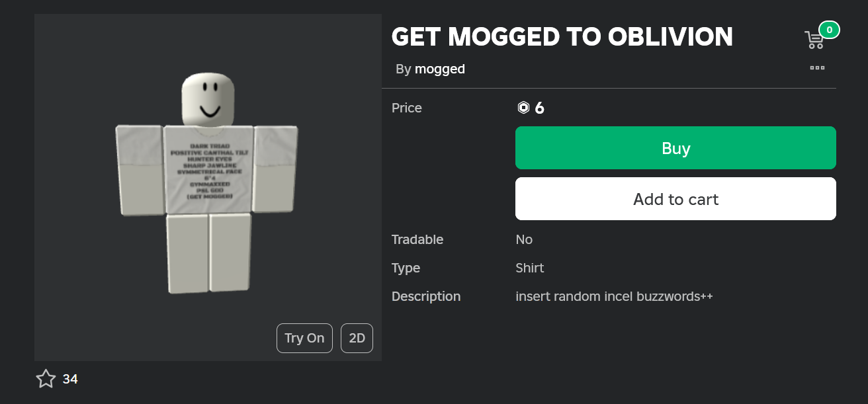Click the avatar's smiling head
This screenshot has width=868, height=404.
(x=208, y=98)
